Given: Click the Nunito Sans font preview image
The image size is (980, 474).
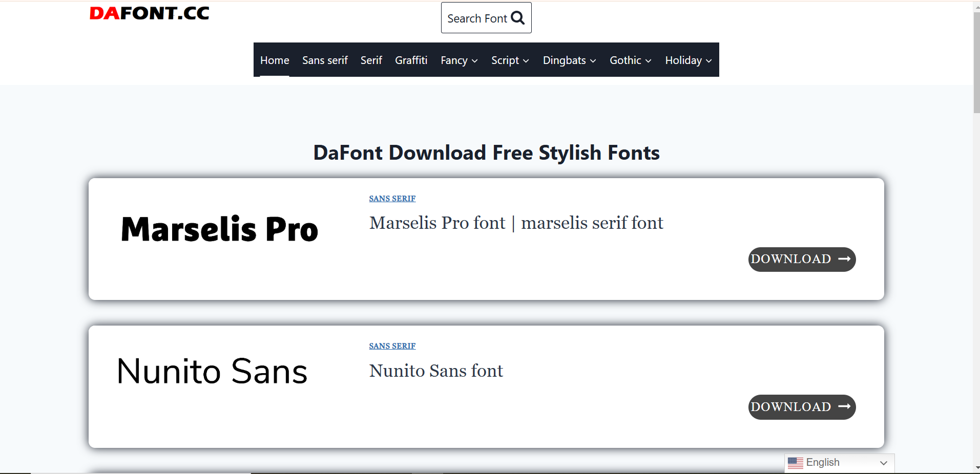Looking at the screenshot, I should (x=212, y=371).
